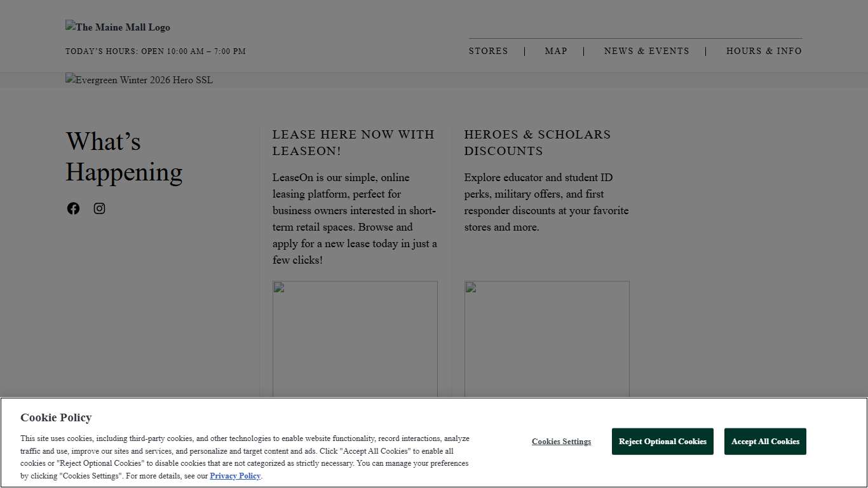Viewport: 868px width, 488px height.
Task: Open News & Events in navigation
Action: [646, 51]
